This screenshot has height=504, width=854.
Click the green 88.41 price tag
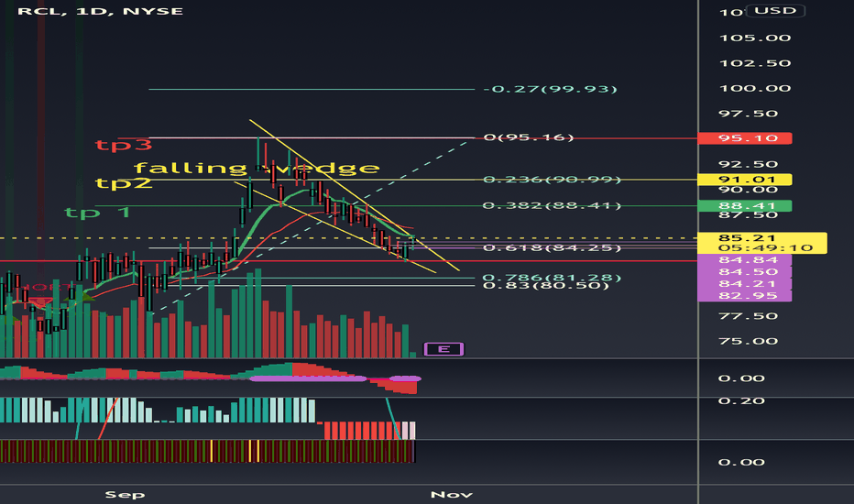(745, 205)
